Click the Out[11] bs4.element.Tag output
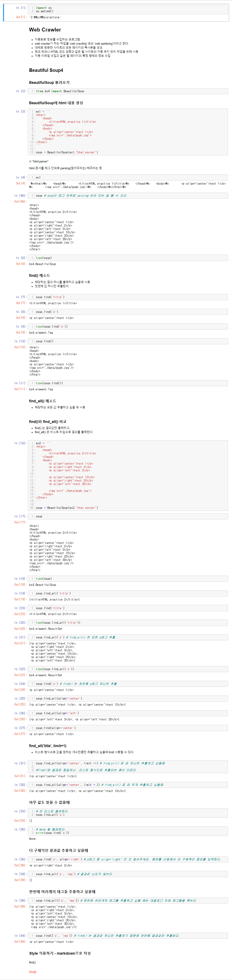Viewport: 232px width, 980px height. [41, 389]
